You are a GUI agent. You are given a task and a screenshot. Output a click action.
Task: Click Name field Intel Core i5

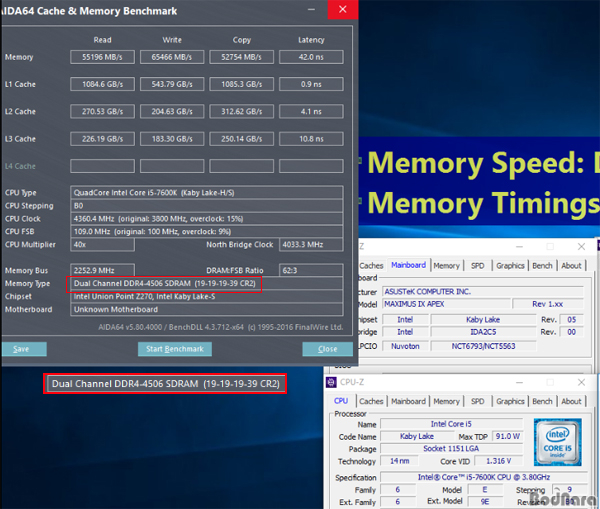tap(451, 424)
